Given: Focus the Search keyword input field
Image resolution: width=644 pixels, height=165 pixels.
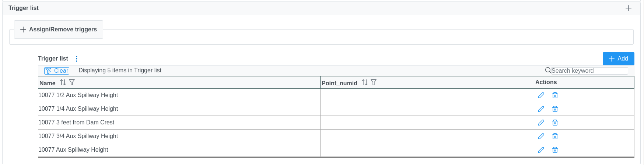Looking at the screenshot, I should coord(589,71).
